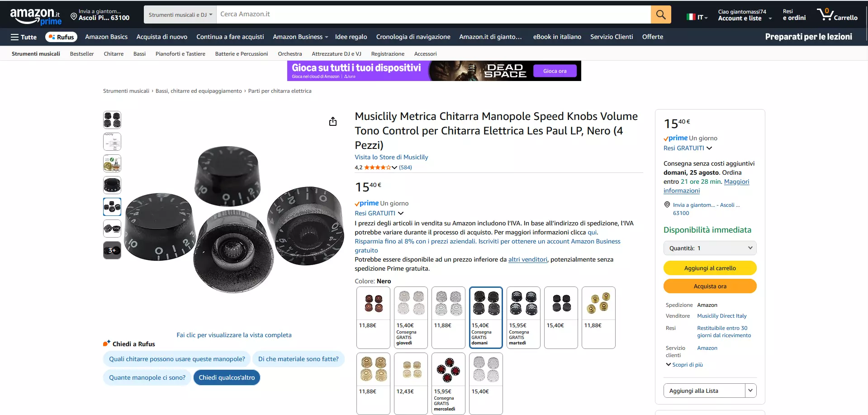Click Aggiungi al carrello button
The image size is (868, 415).
710,268
